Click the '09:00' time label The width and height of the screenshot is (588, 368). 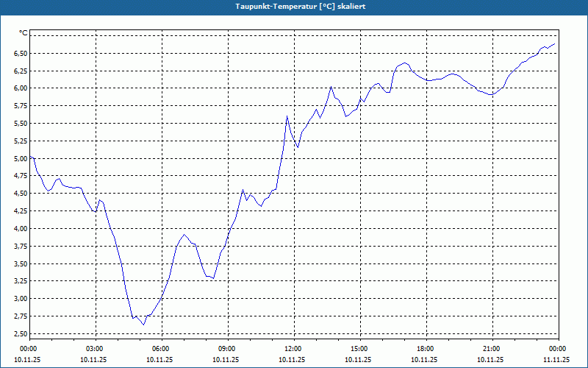click(x=228, y=349)
